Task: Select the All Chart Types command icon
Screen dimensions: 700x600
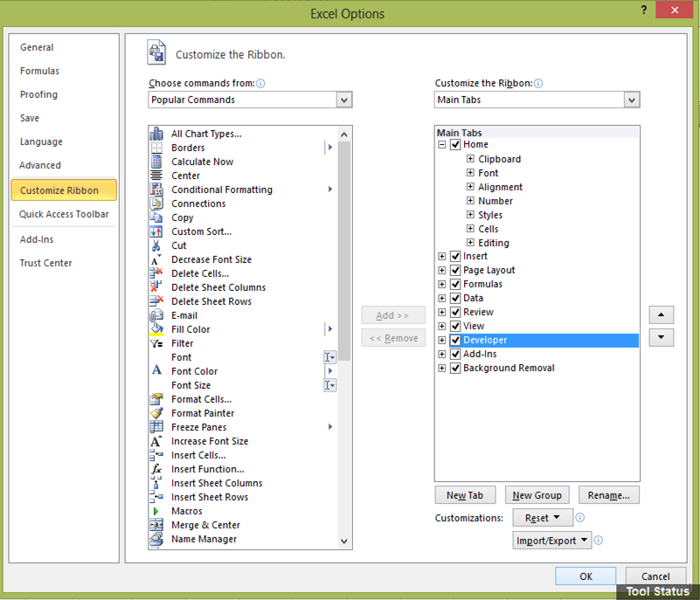Action: point(156,134)
